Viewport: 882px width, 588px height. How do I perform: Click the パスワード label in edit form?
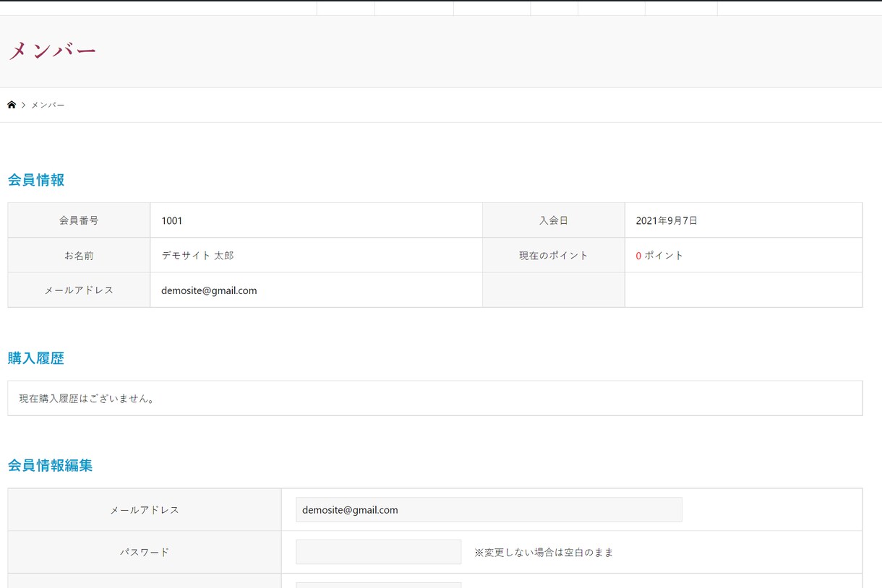pos(145,552)
